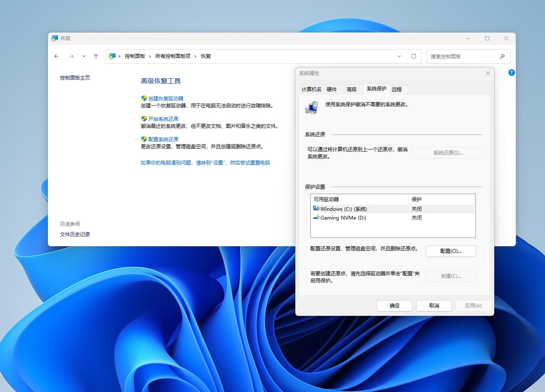The height and width of the screenshot is (392, 545).
Task: Click the Gaming NVMe (D:) drive icon
Action: [x=315, y=217]
